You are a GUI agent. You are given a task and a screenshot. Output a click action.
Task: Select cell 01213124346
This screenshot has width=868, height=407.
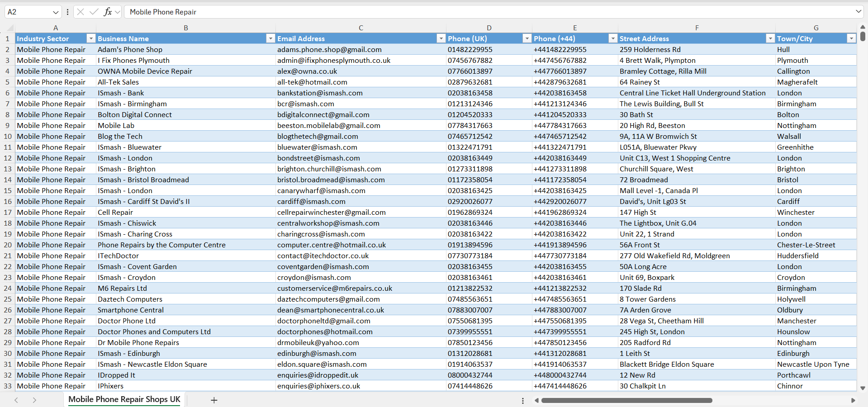[489, 104]
